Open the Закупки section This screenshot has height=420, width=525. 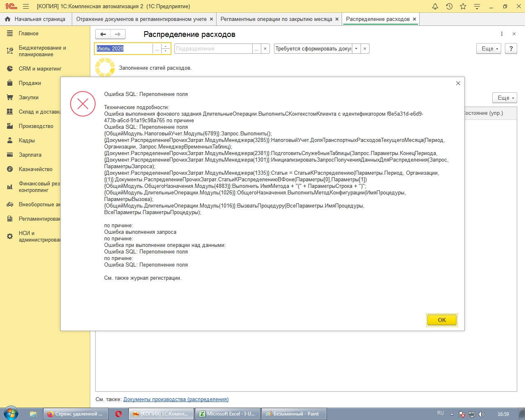point(28,98)
